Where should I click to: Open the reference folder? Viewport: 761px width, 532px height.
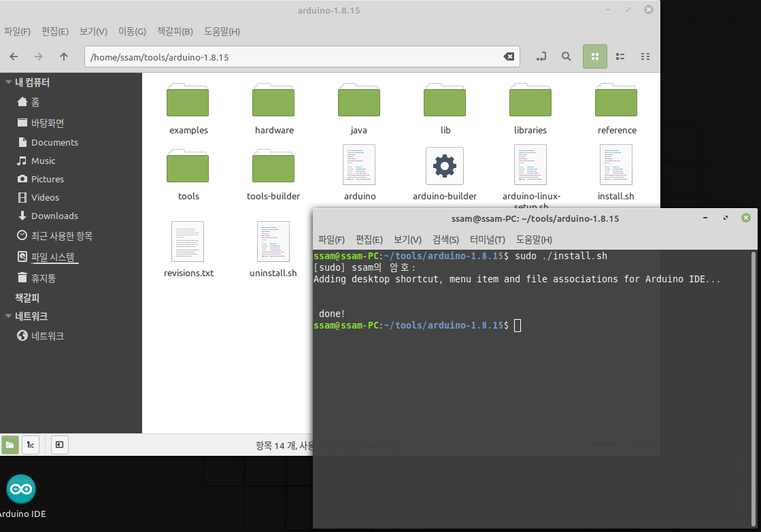[x=616, y=109]
